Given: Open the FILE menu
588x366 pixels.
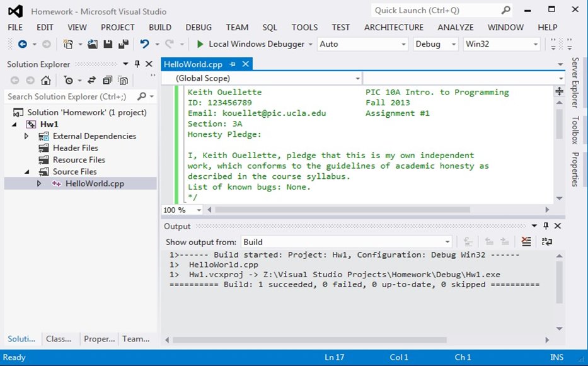Looking at the screenshot, I should point(15,27).
